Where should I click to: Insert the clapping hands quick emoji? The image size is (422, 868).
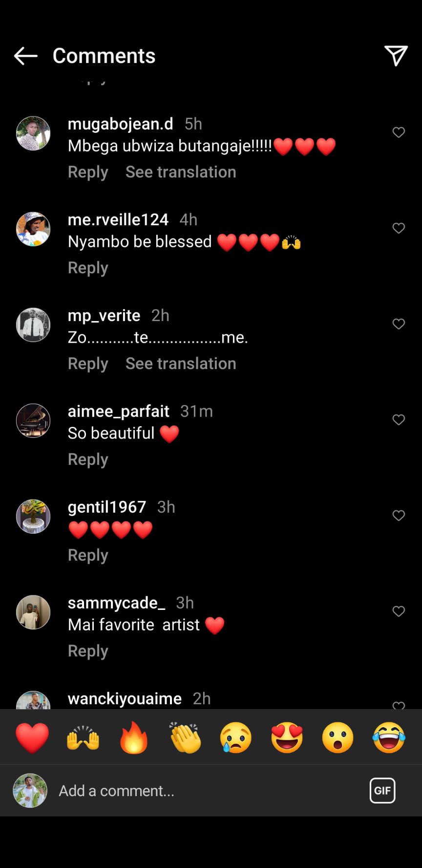coord(185,738)
